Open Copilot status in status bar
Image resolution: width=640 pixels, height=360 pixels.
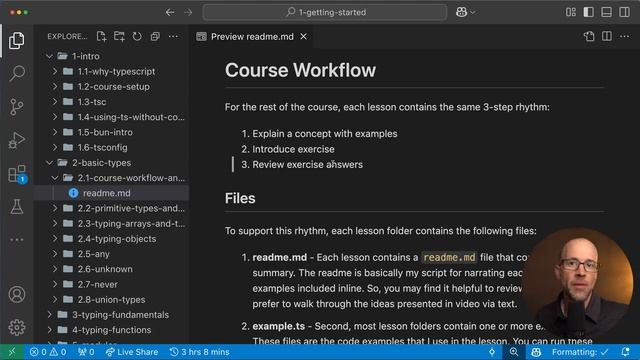(536, 352)
